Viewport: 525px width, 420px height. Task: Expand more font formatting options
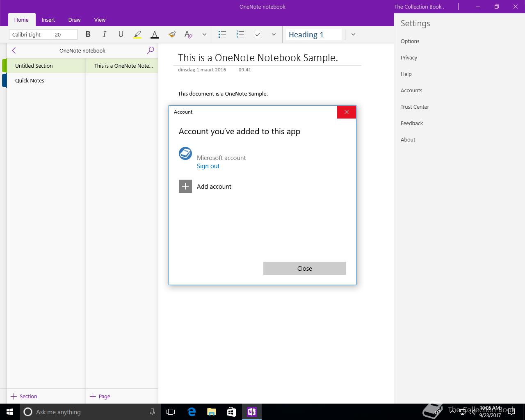[204, 34]
